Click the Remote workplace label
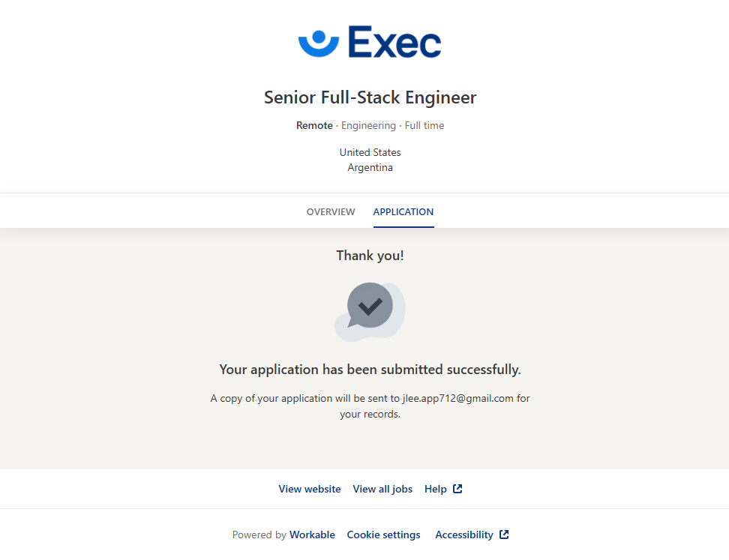The width and height of the screenshot is (729, 560). (x=314, y=125)
